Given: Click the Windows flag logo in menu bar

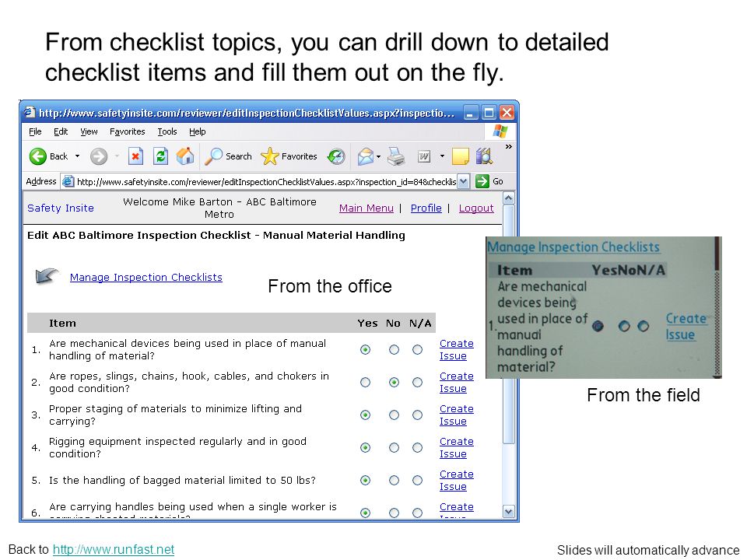Looking at the screenshot, I should 500,131.
